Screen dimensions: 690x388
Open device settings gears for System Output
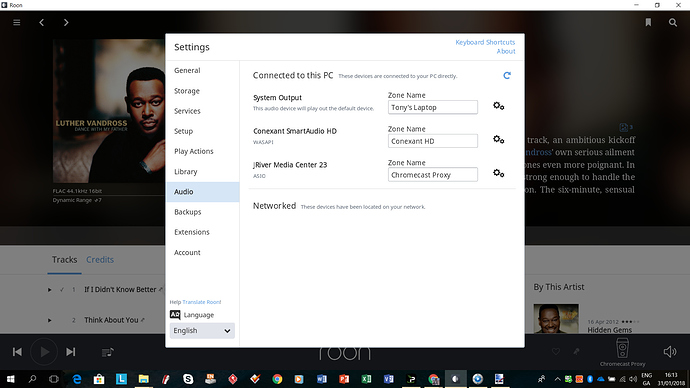click(x=499, y=106)
